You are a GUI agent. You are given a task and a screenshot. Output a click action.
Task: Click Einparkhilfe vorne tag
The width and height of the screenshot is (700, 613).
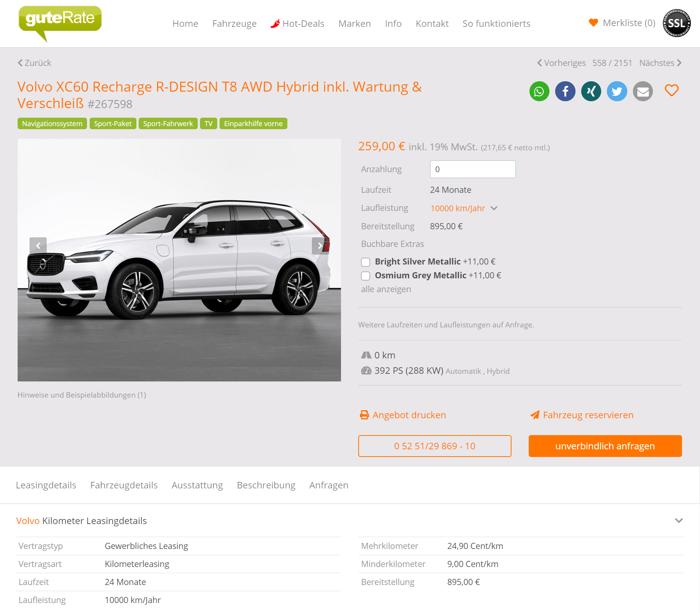[x=253, y=123]
